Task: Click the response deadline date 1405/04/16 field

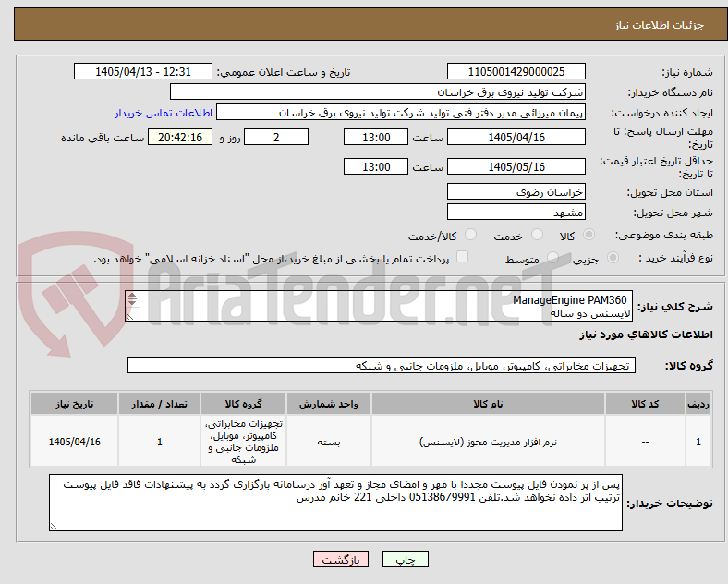Action: click(516, 137)
